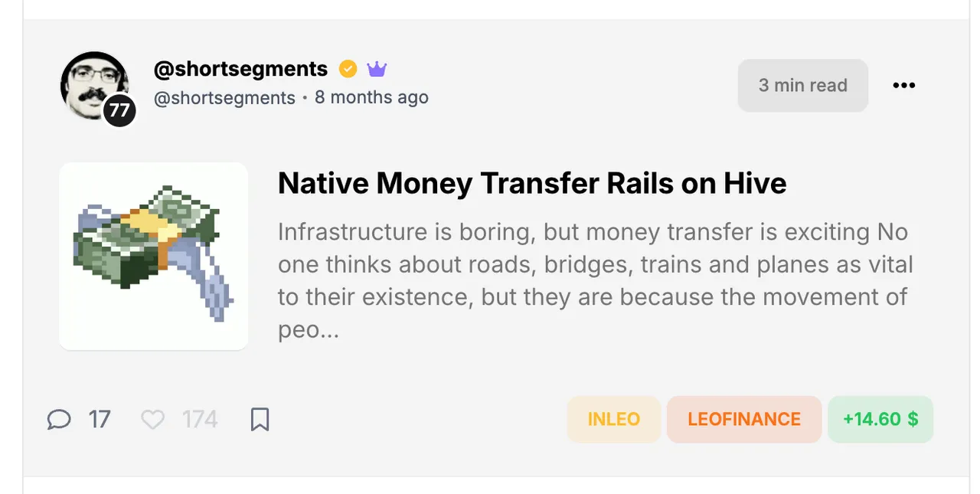This screenshot has height=494, width=980.
Task: Bookmark this post using the bookmark icon
Action: pyautogui.click(x=260, y=419)
